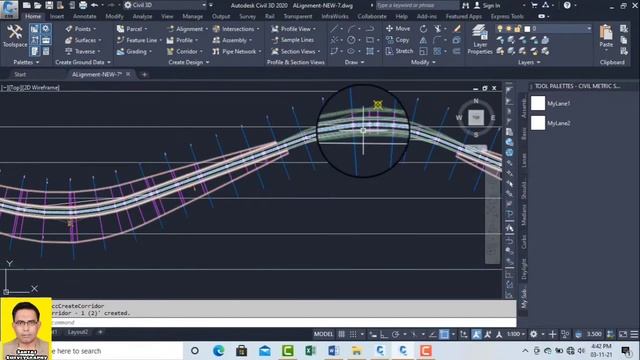Expand the Assembly dropdown

click(250, 40)
